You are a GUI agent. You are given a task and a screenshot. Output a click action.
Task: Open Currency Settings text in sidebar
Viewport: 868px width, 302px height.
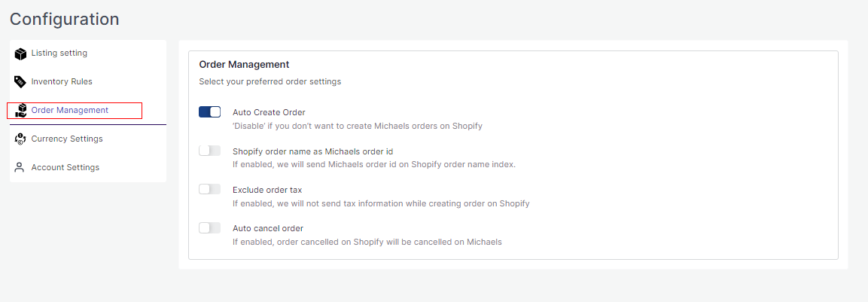(67, 139)
